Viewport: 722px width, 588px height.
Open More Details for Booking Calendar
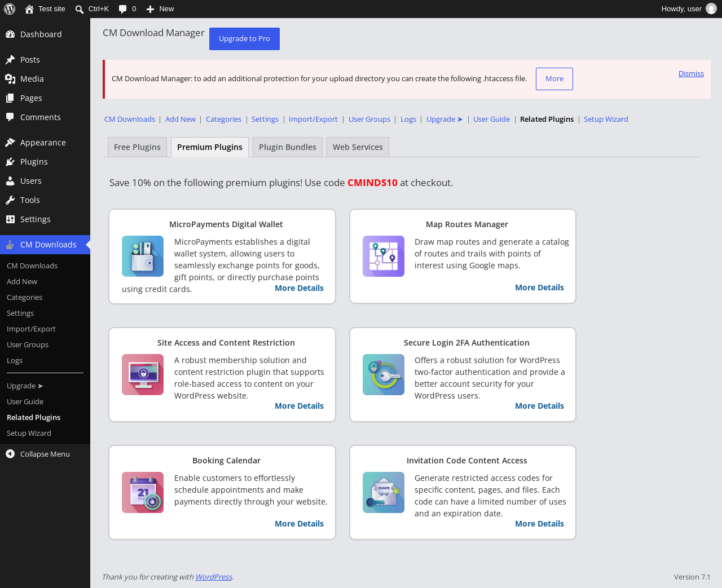pyautogui.click(x=299, y=524)
